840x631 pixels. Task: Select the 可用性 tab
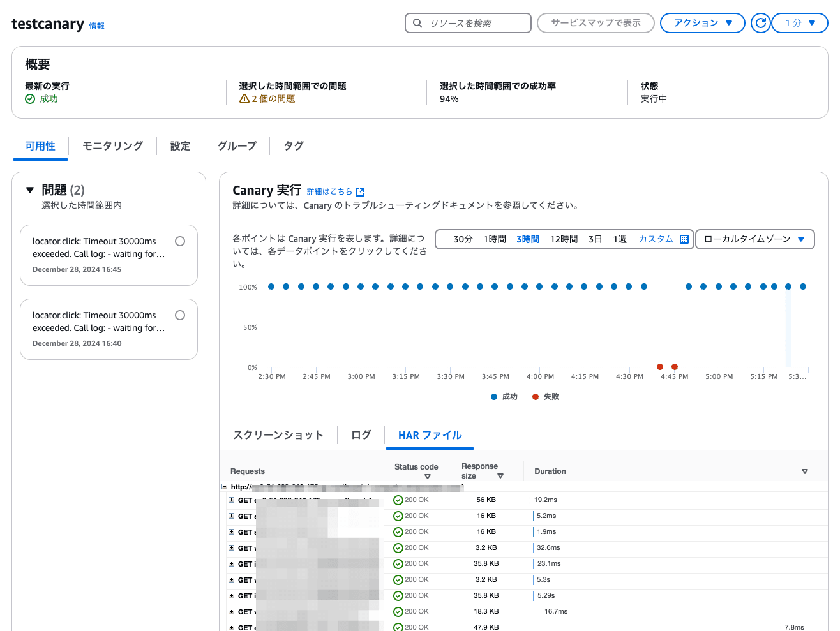pyautogui.click(x=40, y=146)
